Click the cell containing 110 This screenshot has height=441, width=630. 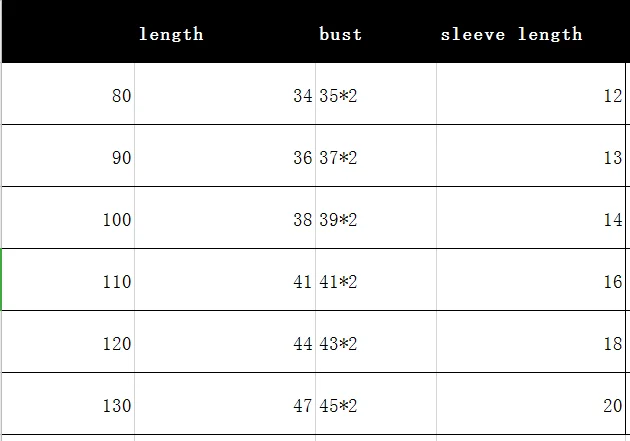click(68, 280)
